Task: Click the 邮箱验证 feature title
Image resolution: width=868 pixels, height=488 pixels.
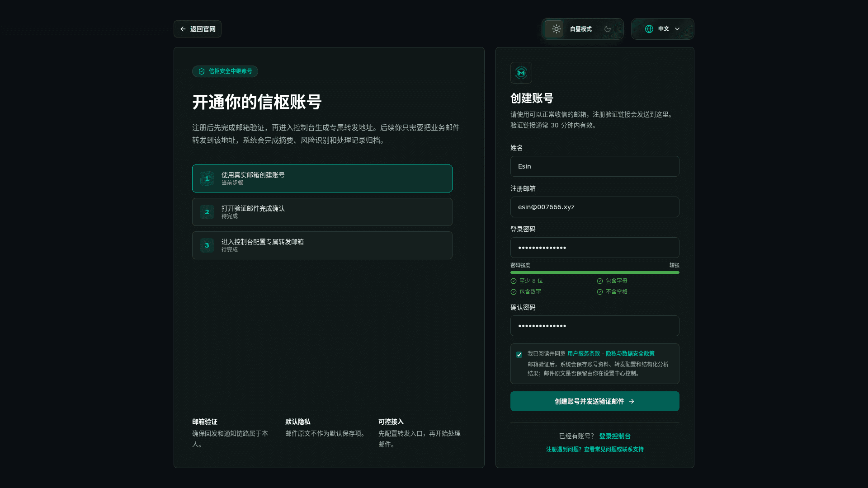Action: [204, 422]
